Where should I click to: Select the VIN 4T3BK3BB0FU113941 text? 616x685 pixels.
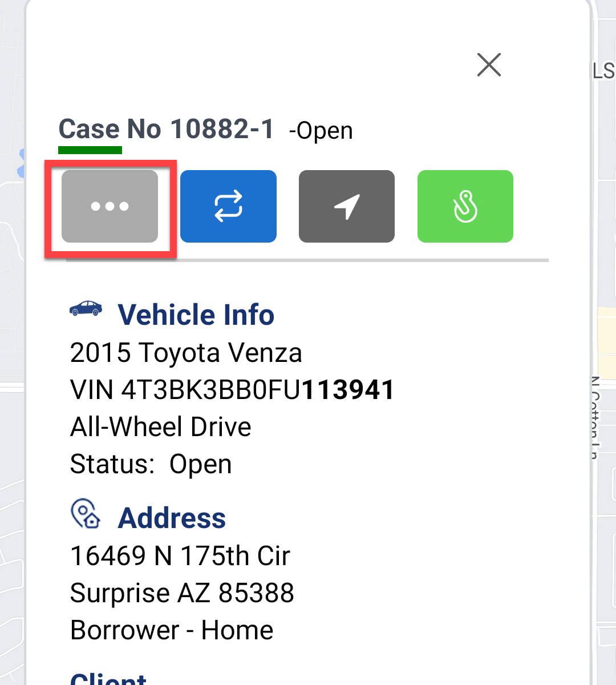(232, 390)
